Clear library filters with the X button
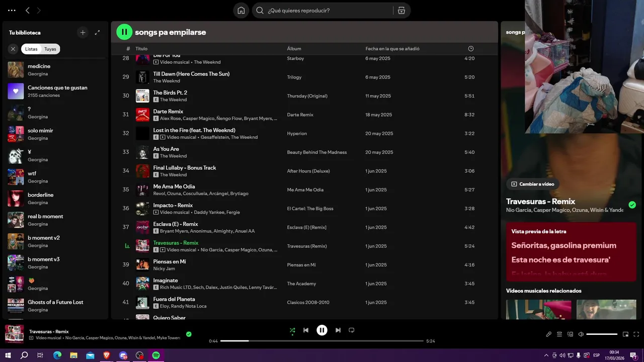This screenshot has width=644, height=362. coord(13,49)
